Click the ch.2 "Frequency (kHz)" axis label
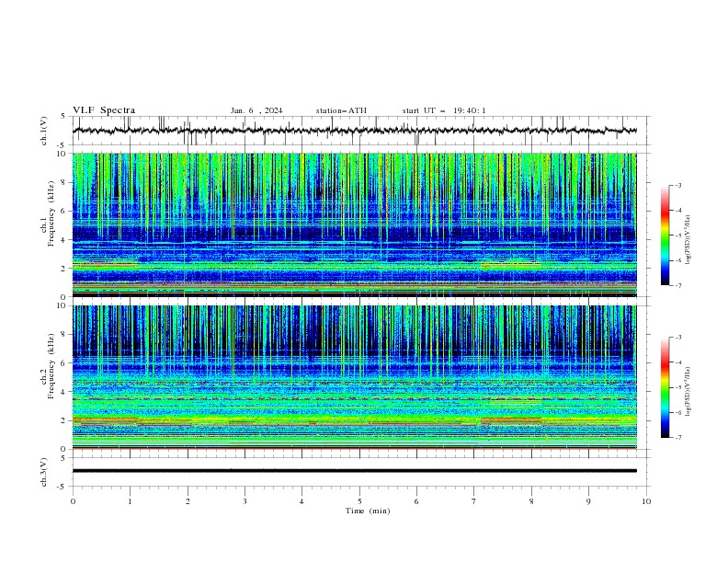This screenshot has height=563, width=728. pos(51,366)
